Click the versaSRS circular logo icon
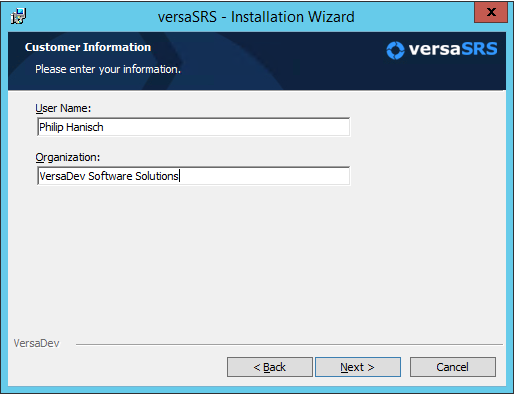Image resolution: width=514 pixels, height=394 pixels. (x=395, y=50)
